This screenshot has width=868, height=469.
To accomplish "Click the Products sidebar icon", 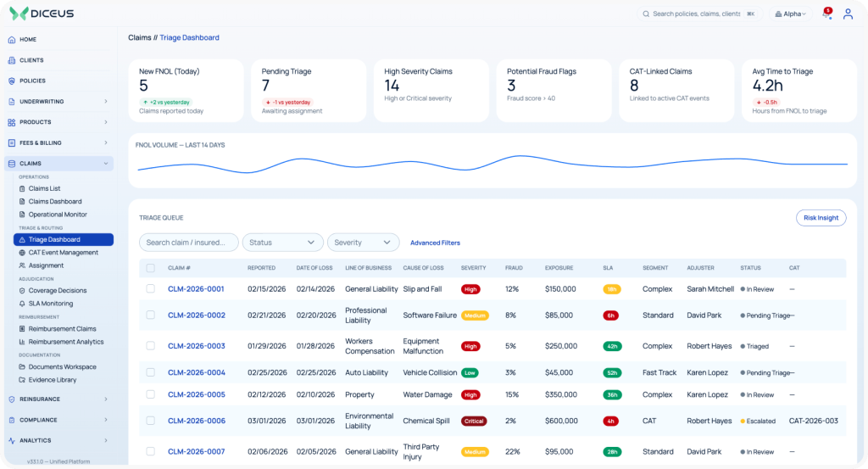I will [x=12, y=122].
